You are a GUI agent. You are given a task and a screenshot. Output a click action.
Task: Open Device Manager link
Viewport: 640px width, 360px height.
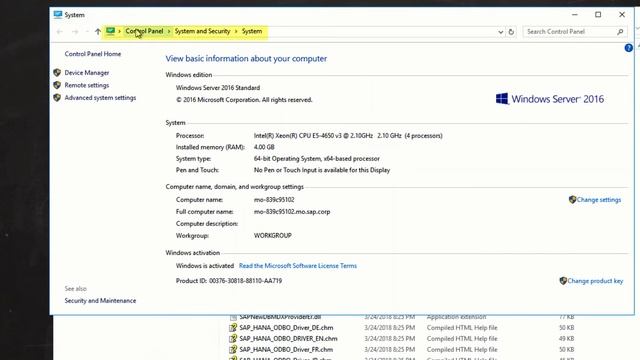[87, 73]
